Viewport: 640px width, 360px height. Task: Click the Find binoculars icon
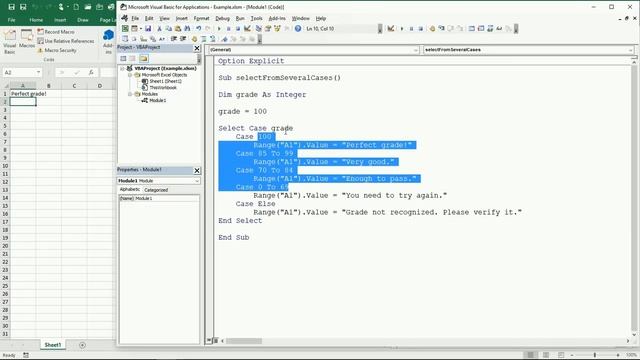coord(187,29)
